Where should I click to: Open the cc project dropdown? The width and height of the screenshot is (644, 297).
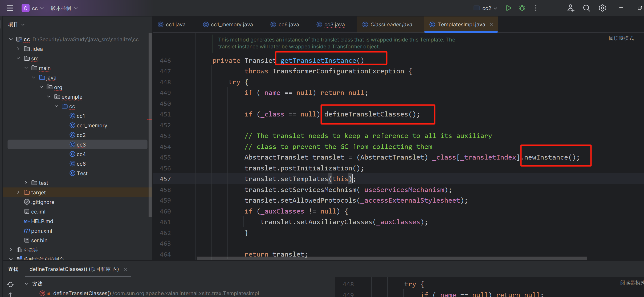click(35, 8)
